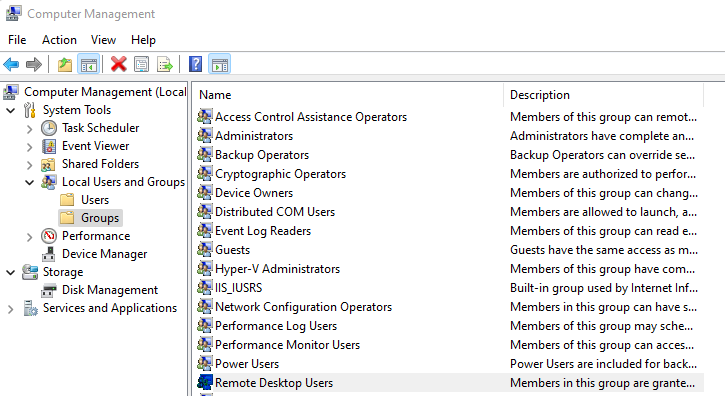Click the Administrators group icon

[205, 136]
